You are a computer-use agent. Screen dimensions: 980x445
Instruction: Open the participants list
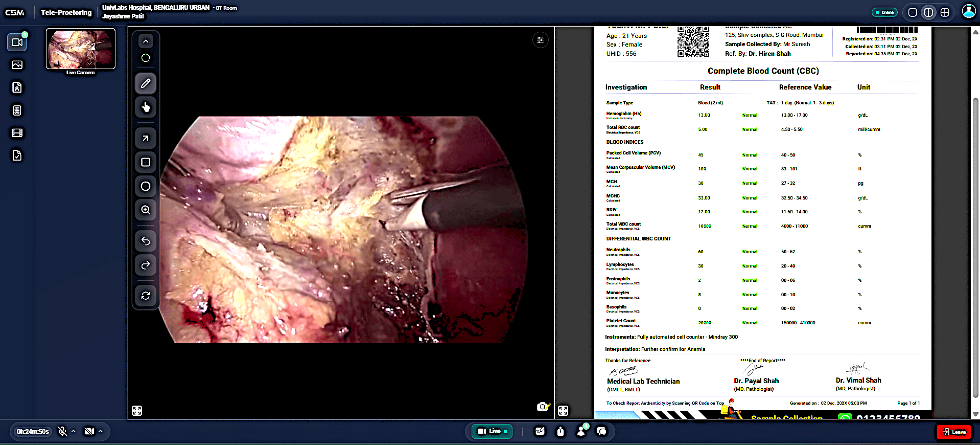[x=581, y=431]
